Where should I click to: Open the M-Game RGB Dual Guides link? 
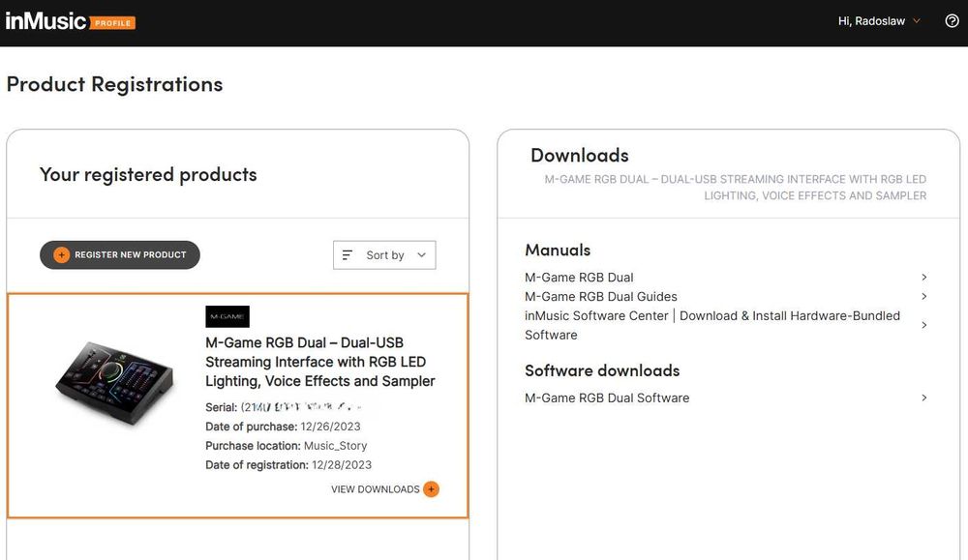600,297
